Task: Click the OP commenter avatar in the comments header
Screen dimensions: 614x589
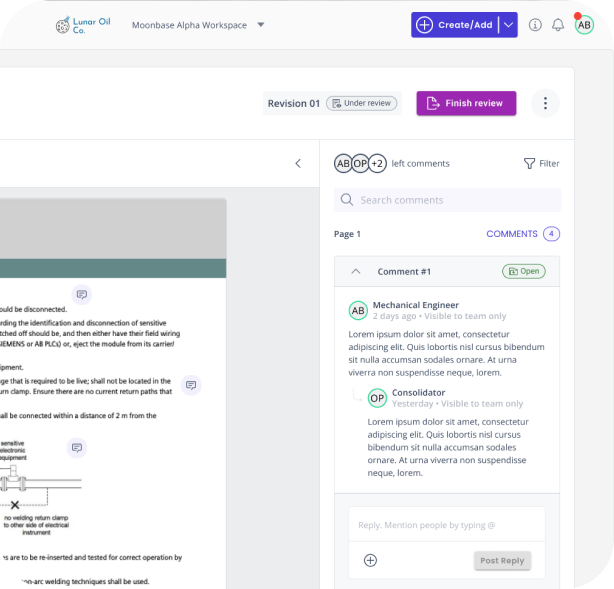Action: [360, 163]
